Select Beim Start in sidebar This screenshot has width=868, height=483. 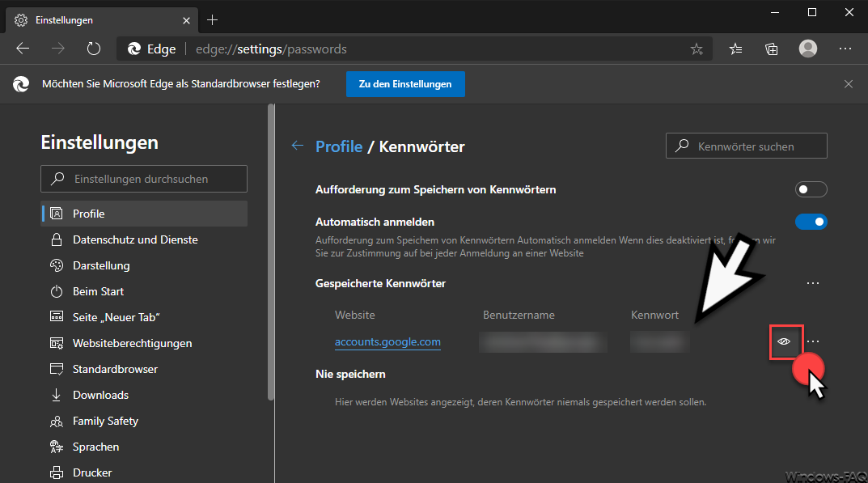[144, 291]
